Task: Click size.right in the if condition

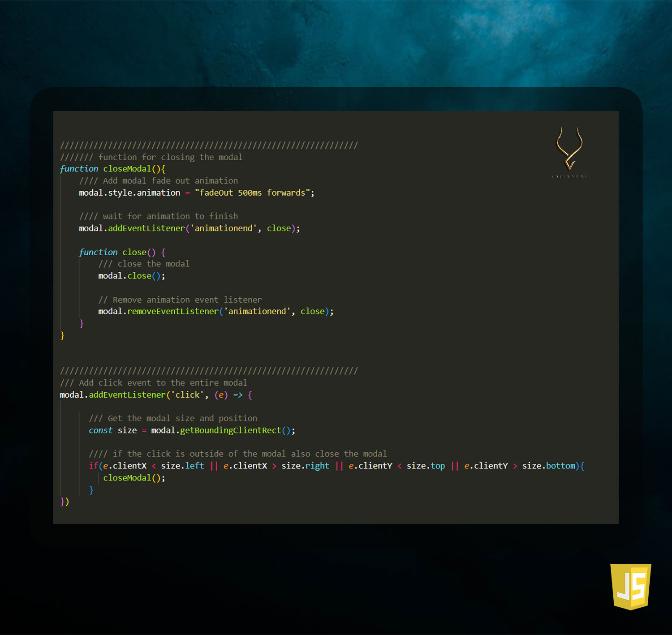Action: (x=305, y=466)
